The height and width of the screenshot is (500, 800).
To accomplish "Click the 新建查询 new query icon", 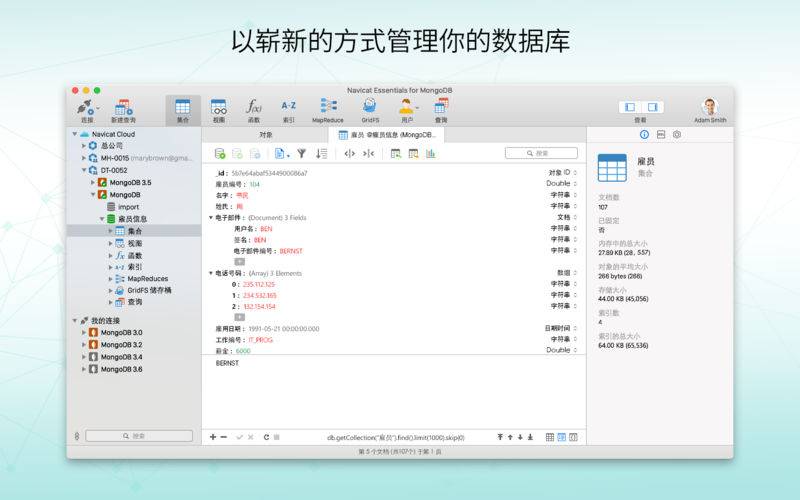I will click(x=123, y=111).
